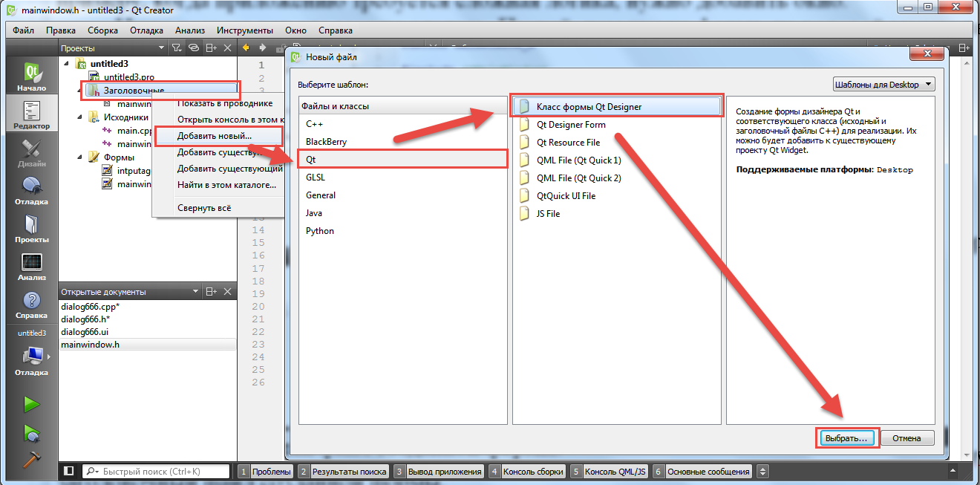980x485 pixels.
Task: Select Qt Resource File template
Action: coord(560,143)
